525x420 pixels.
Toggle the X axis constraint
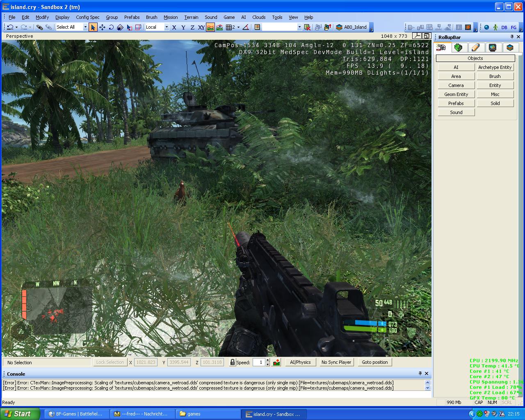(174, 27)
